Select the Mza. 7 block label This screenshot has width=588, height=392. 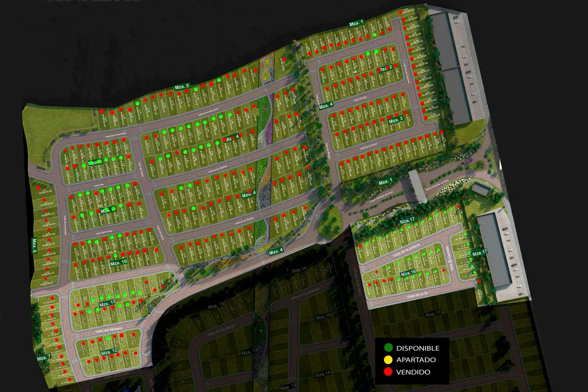[44, 357]
